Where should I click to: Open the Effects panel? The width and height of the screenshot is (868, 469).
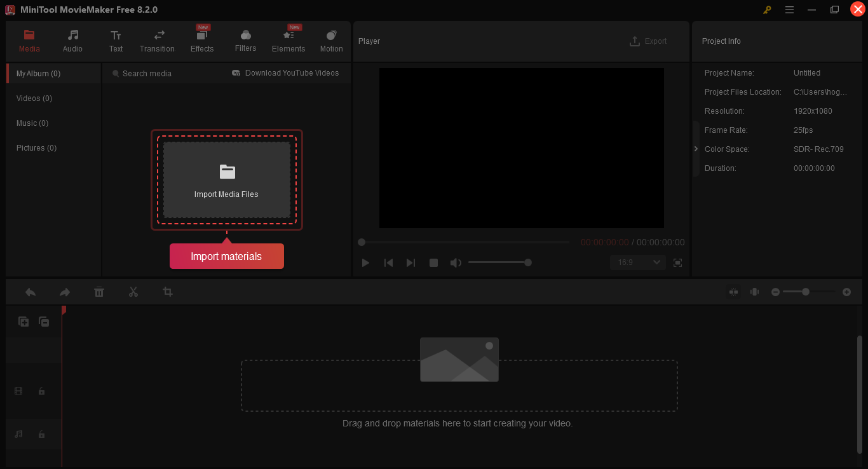click(202, 41)
